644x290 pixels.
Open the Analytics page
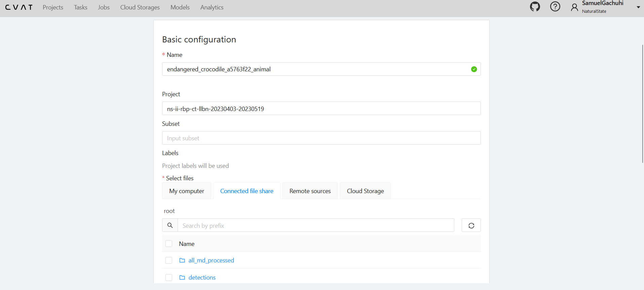click(x=212, y=7)
